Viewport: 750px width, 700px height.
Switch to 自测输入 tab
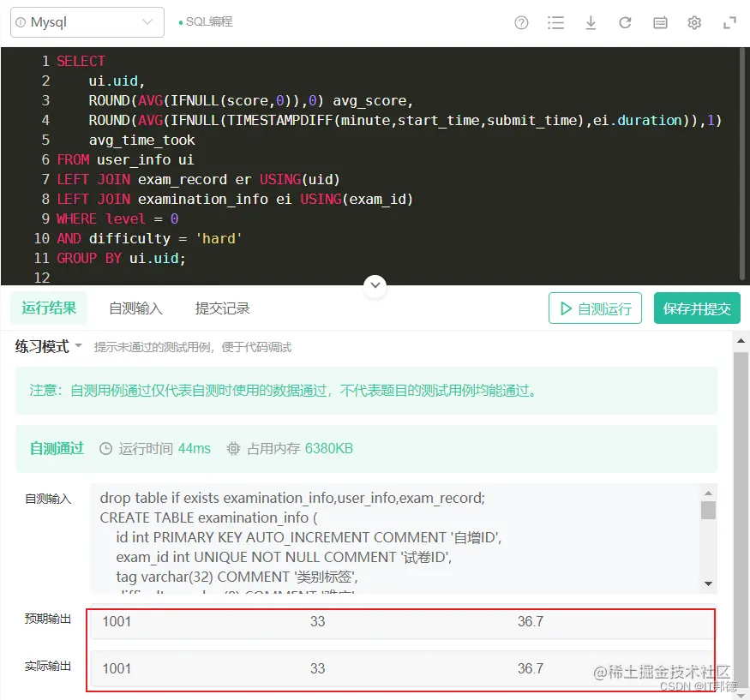pyautogui.click(x=135, y=308)
